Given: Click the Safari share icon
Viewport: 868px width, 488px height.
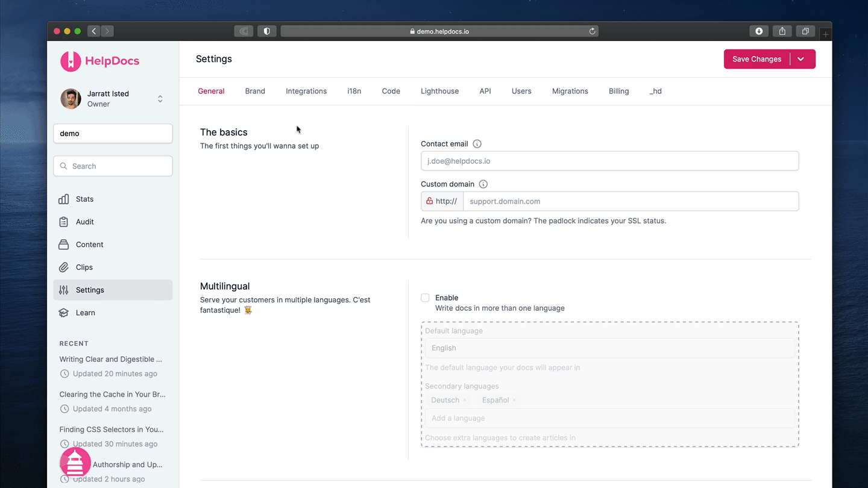Looking at the screenshot, I should point(782,31).
